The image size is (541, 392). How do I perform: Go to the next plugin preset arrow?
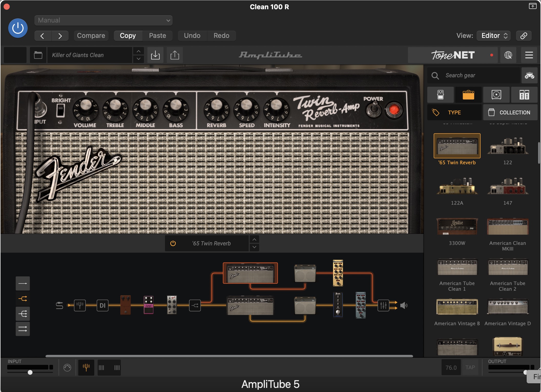pos(60,36)
